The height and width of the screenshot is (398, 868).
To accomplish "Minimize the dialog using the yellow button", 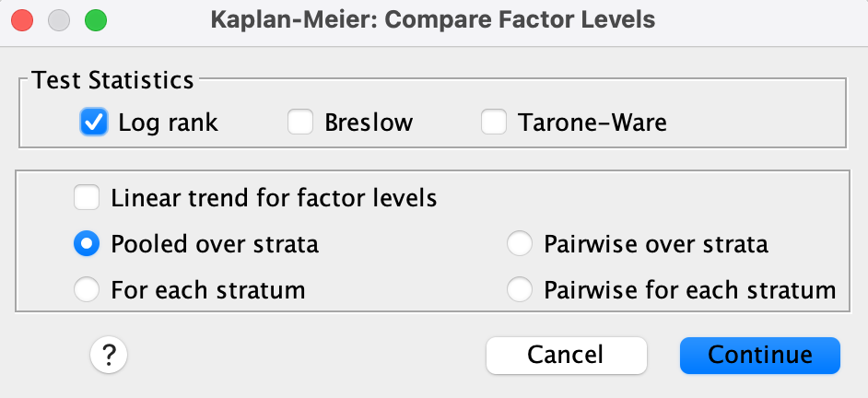I will click(x=59, y=19).
